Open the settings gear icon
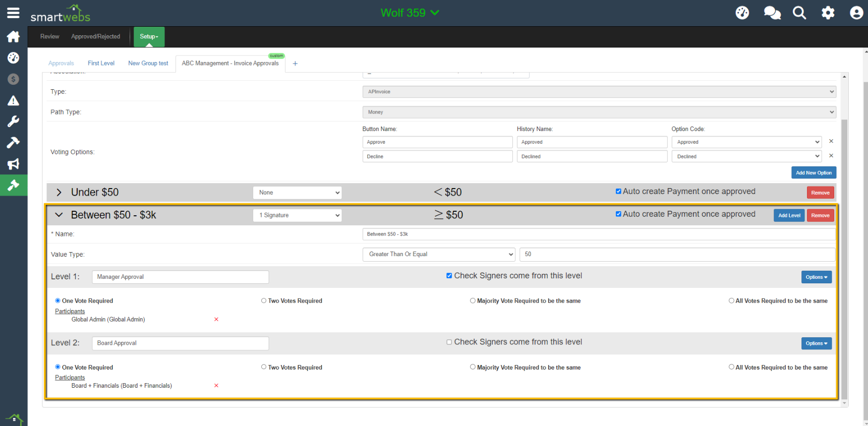The width and height of the screenshot is (868, 426). 828,13
